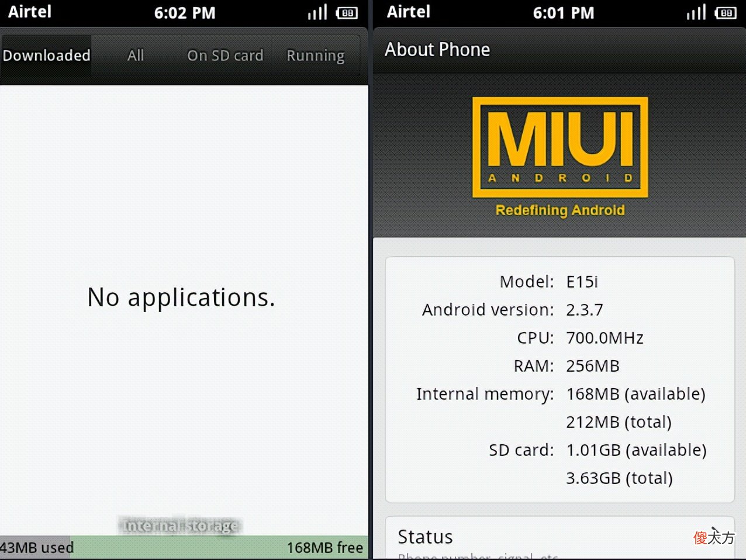Screen dimensions: 746x560
Task: Open the On SD card tab
Action: [x=225, y=56]
